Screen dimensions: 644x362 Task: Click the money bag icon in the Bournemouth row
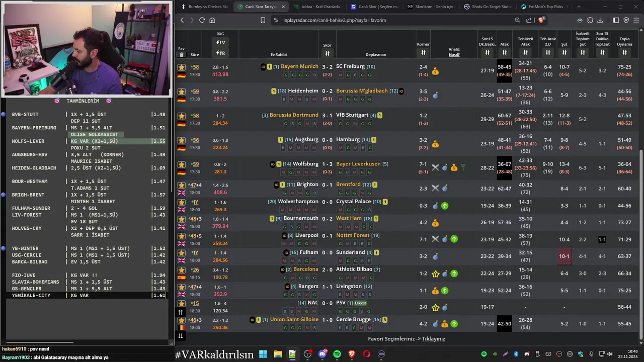[435, 223]
